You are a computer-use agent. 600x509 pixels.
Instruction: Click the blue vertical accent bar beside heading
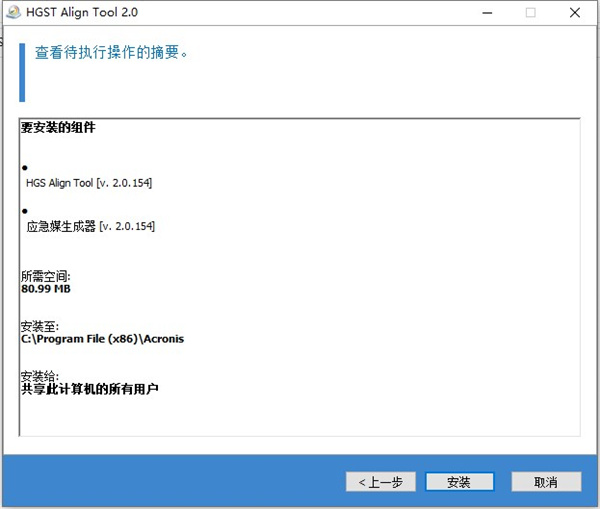[23, 70]
